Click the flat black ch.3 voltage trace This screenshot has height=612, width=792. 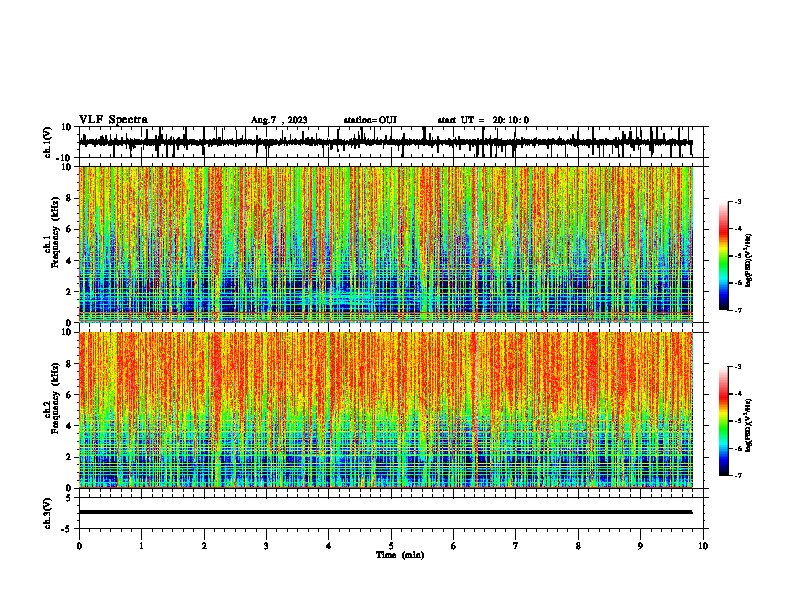(x=385, y=512)
